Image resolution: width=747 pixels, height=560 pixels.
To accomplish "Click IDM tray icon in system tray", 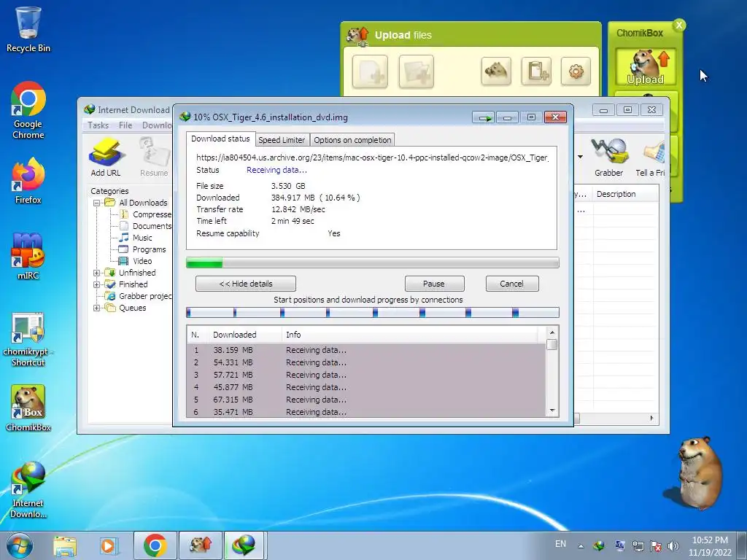I will (600, 545).
